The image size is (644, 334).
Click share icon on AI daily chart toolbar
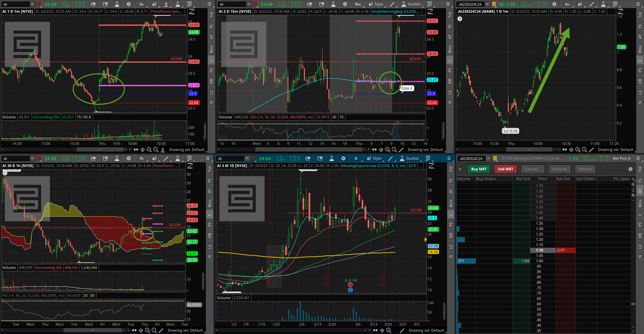click(x=308, y=158)
